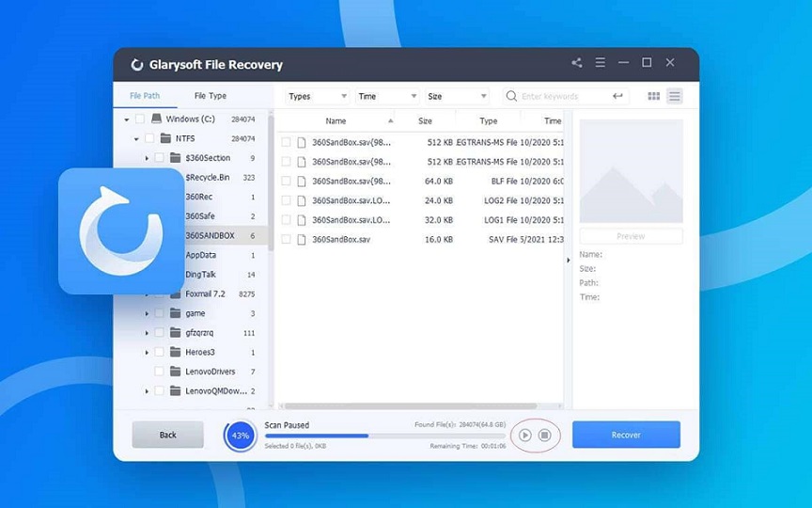Image resolution: width=812 pixels, height=508 pixels.
Task: Click the preview image thumbnail placeholder
Action: click(x=631, y=171)
